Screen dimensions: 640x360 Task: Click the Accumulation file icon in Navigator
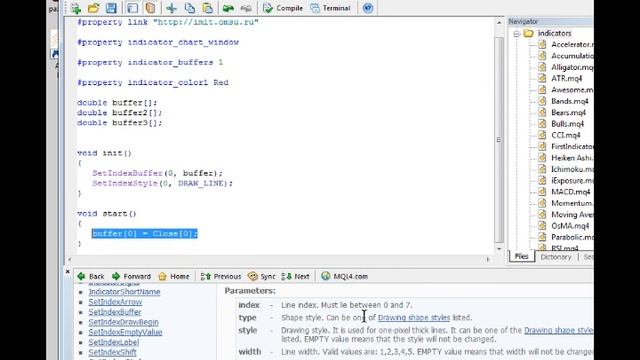tap(542, 56)
